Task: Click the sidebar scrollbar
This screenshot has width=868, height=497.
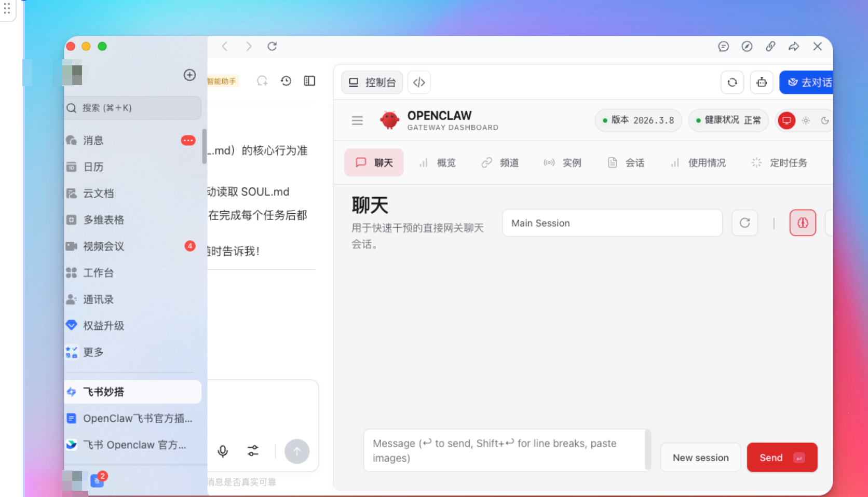Action: 204,146
